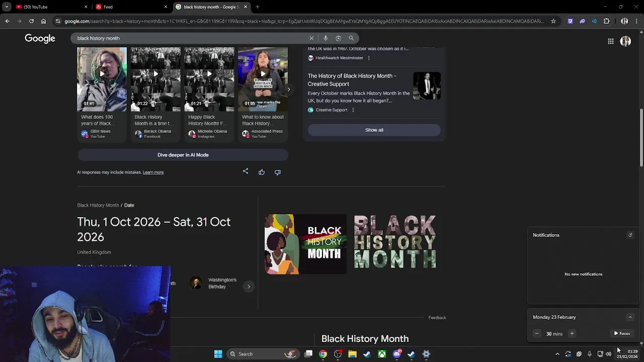This screenshot has width=644, height=362.
Task: Go to the Google logo homepage
Action: pyautogui.click(x=40, y=39)
